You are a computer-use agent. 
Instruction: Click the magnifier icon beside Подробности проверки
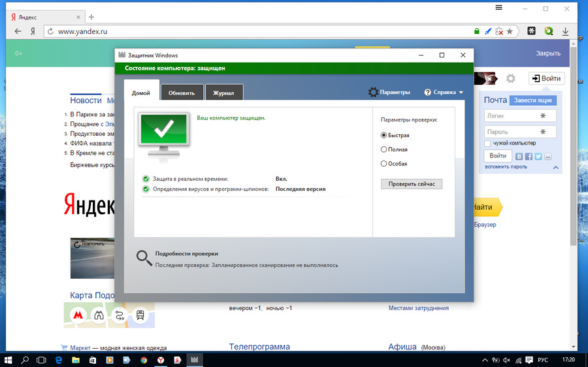coord(144,258)
